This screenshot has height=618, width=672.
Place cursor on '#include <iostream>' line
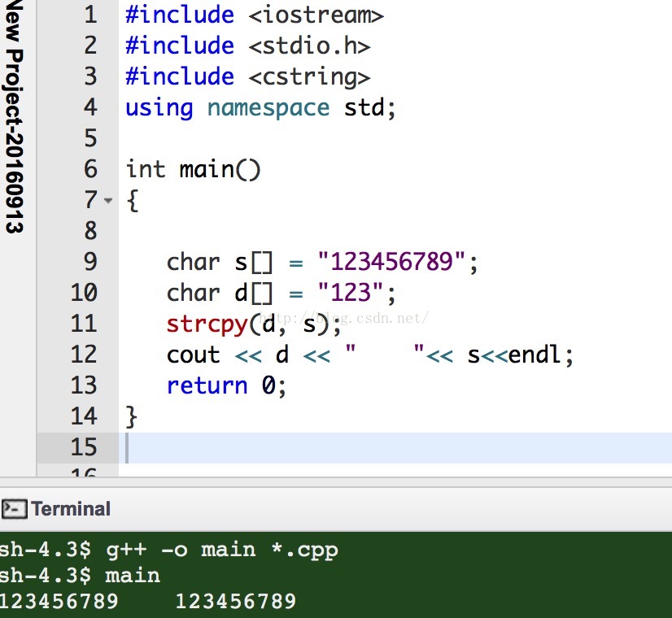click(x=255, y=15)
